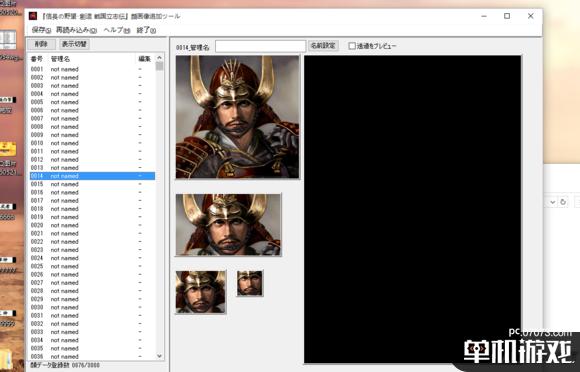
Task: Select list entry 0001 not named
Action: [x=92, y=69]
